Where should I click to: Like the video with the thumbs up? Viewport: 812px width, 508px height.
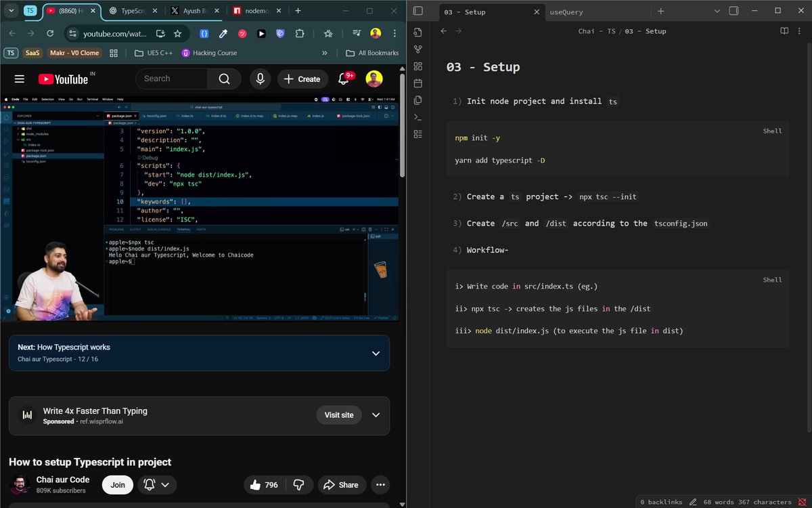point(255,485)
